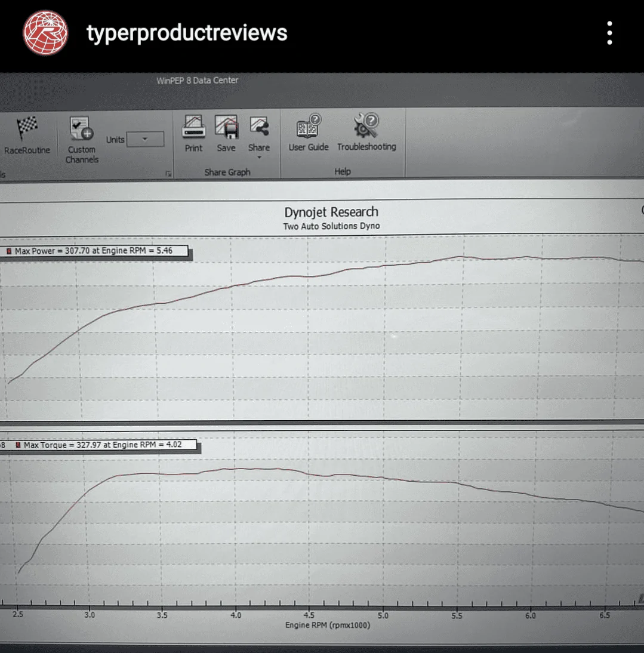Screen dimensions: 644x653
Task: Open the three-dot post options menu
Action: 609,33
